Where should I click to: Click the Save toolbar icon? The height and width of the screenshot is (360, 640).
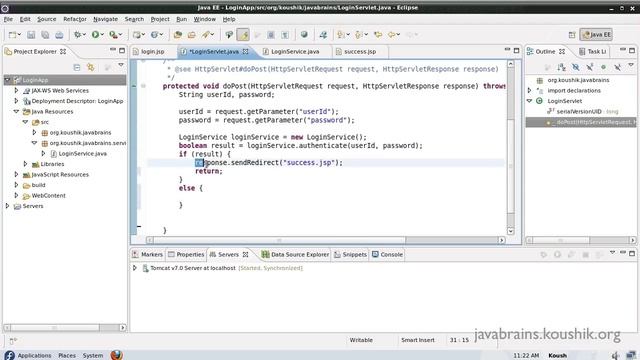point(31,35)
